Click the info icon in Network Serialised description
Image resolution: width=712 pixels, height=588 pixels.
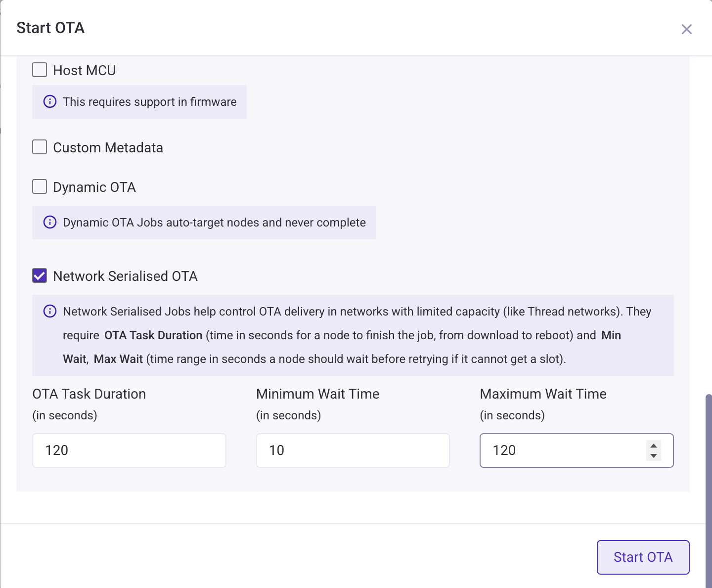(49, 312)
